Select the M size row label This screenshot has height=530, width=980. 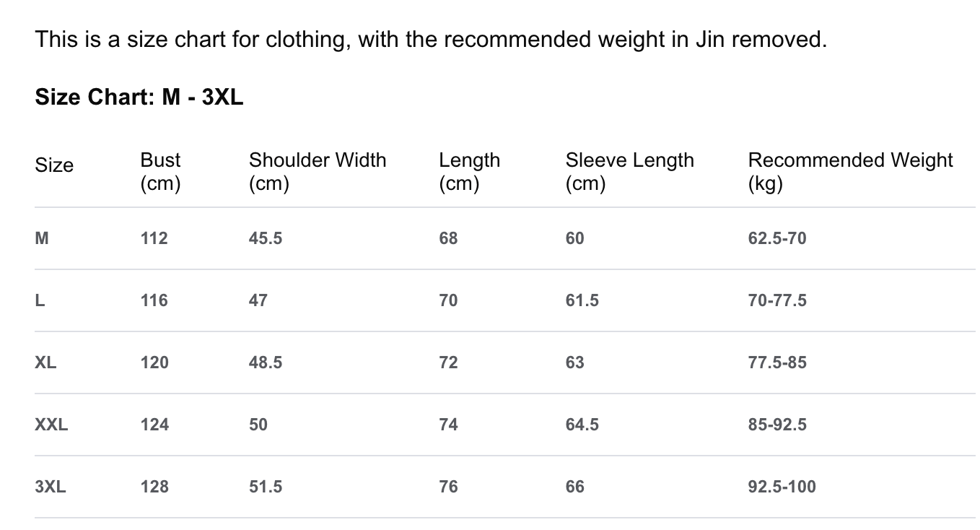[42, 238]
